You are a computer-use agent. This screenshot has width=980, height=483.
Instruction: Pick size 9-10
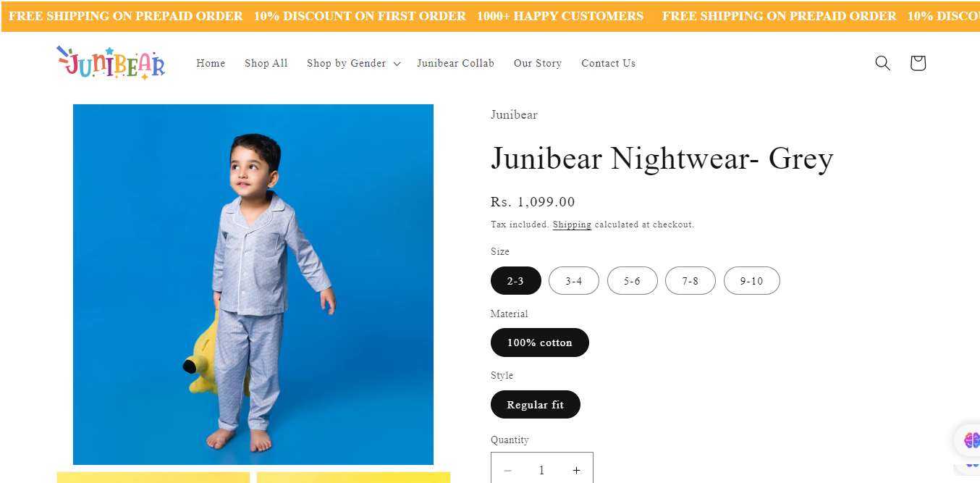point(752,281)
